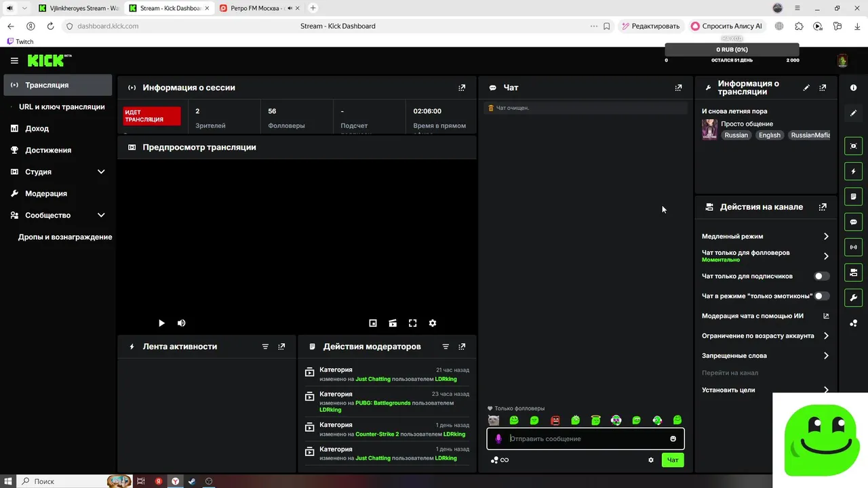Open Чат только для фолловеров options
This screenshot has width=868, height=488.
tap(766, 256)
